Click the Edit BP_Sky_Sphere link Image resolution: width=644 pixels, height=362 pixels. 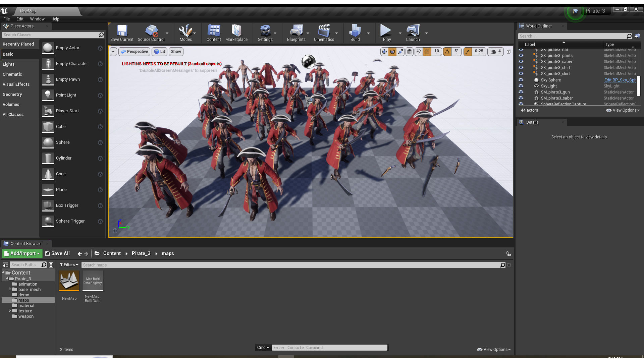tap(620, 80)
